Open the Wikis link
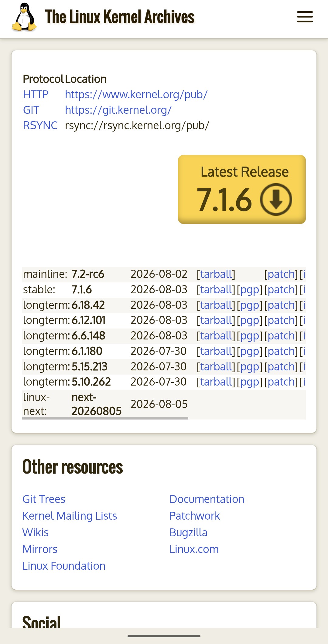This screenshot has width=328, height=644. [x=36, y=533]
